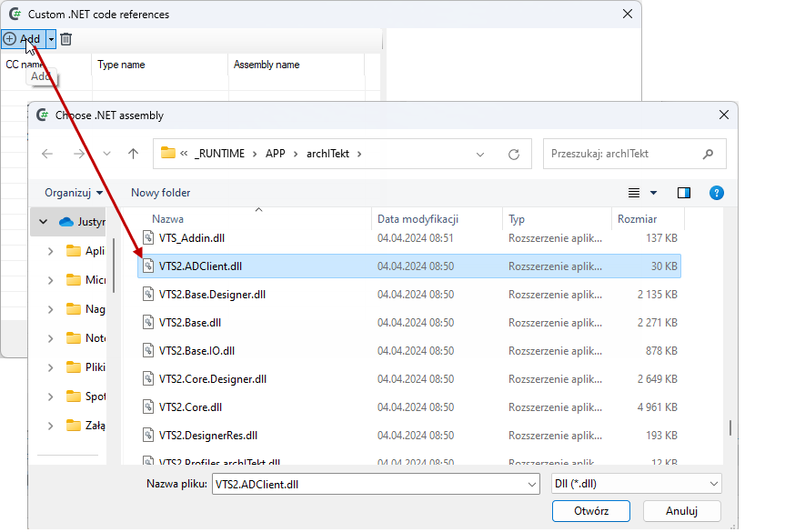
Task: Click the archITekt breadcrumb segment
Action: [x=328, y=154]
